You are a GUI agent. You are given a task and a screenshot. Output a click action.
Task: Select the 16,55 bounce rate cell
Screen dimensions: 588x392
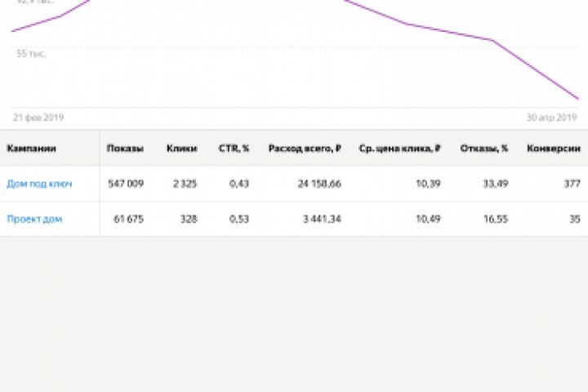coord(496,219)
